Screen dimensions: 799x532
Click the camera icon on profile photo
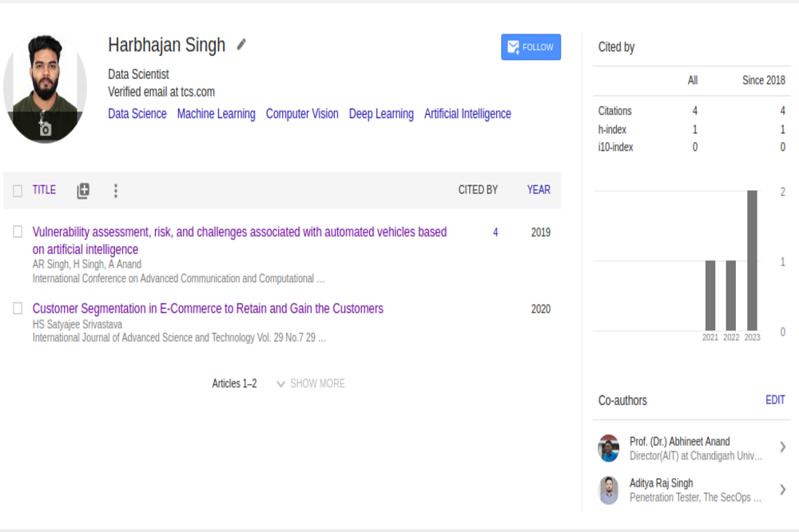point(46,129)
